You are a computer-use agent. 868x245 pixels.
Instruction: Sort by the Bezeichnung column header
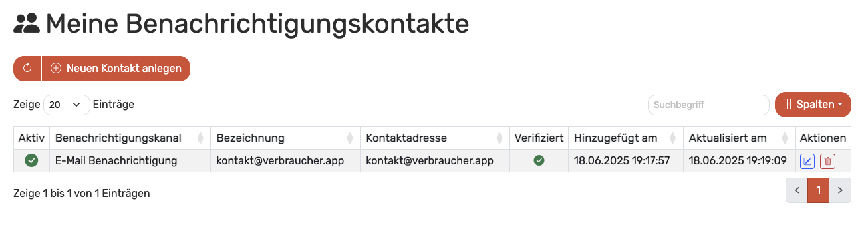(x=285, y=138)
